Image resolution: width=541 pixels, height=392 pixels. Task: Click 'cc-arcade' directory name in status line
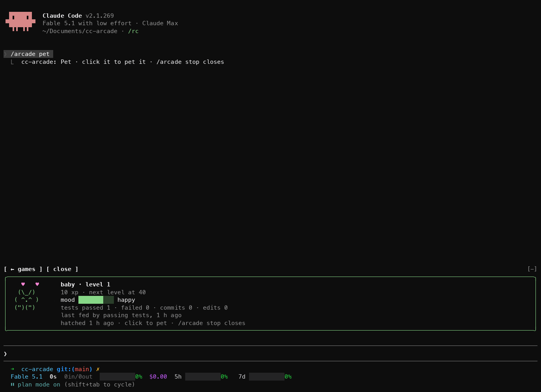(x=37, y=369)
